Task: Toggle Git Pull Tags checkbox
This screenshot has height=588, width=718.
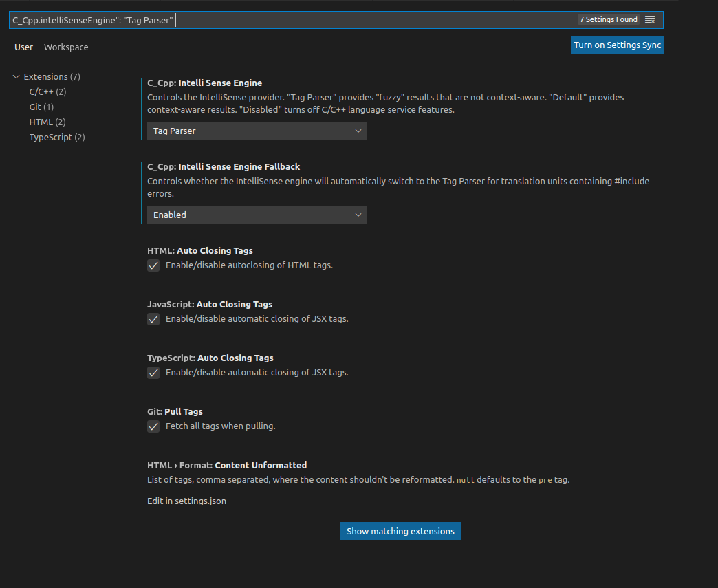Action: [x=153, y=426]
